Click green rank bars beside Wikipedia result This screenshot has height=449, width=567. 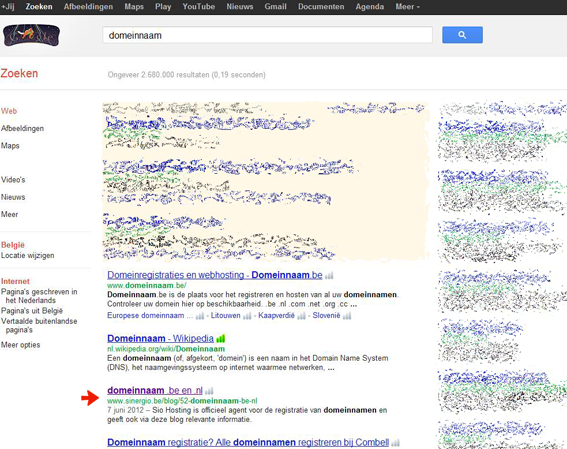click(221, 339)
